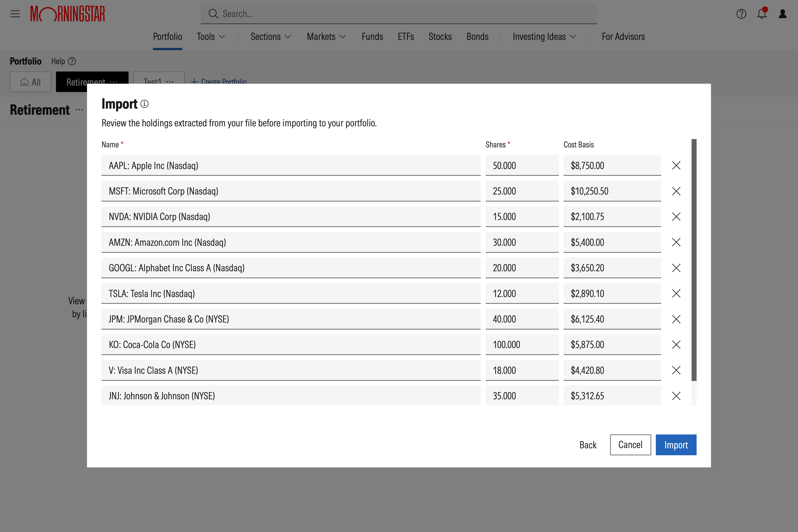798x532 pixels.
Task: Edit the AAPL name field
Action: (x=291, y=166)
